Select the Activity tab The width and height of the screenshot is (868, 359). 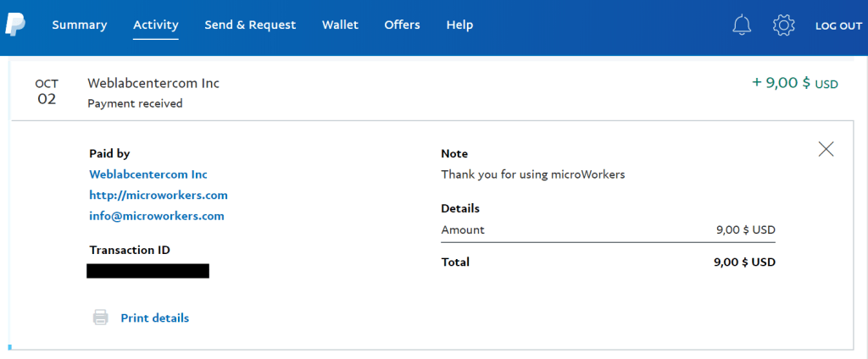pyautogui.click(x=156, y=25)
